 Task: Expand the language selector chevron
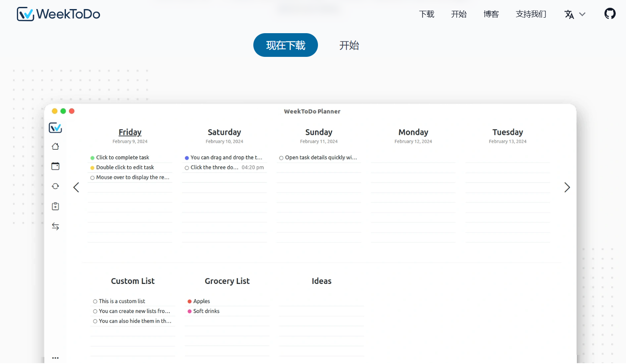(582, 14)
